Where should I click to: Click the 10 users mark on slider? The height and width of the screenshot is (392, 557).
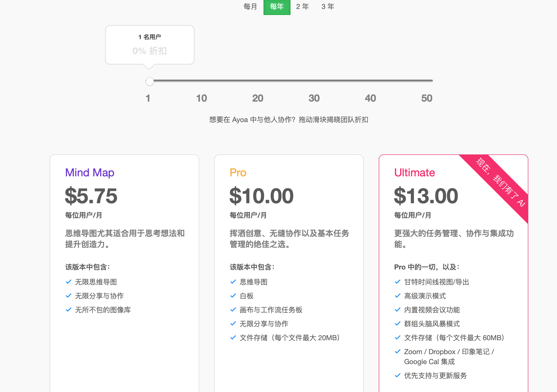(x=201, y=98)
